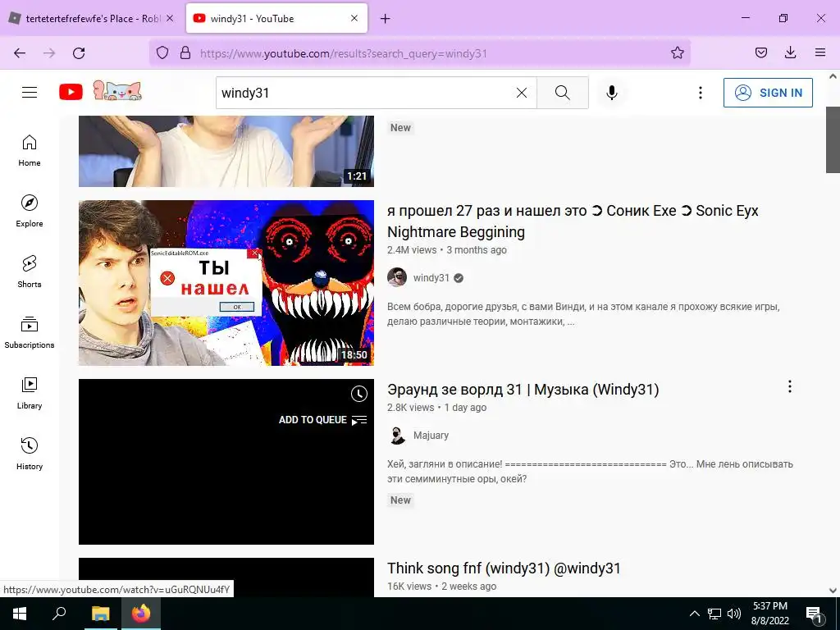840x630 pixels.
Task: Open more actions for 'Эраунд зе ворлд 31'
Action: click(x=790, y=387)
